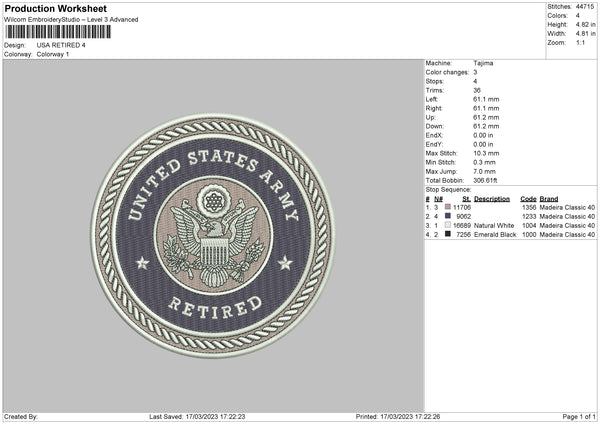Viewport: 600px width, 424px height.
Task: Click the 'Production Worksheet' heading
Action: click(55, 8)
